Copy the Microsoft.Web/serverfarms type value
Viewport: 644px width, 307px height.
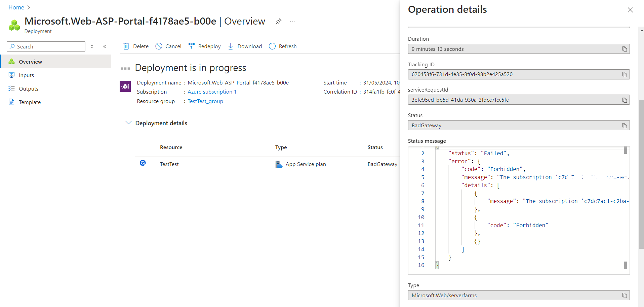(x=625, y=295)
